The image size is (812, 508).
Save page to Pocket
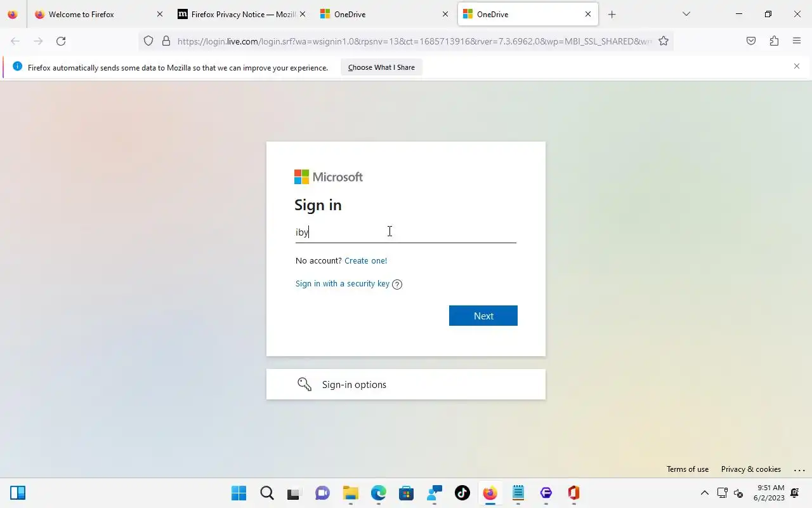pos(751,41)
